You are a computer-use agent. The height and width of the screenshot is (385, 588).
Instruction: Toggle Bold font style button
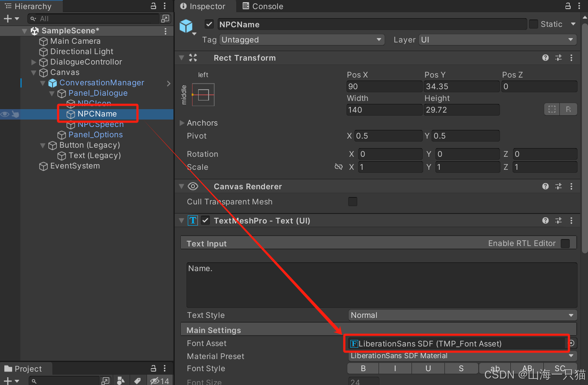[x=363, y=369]
